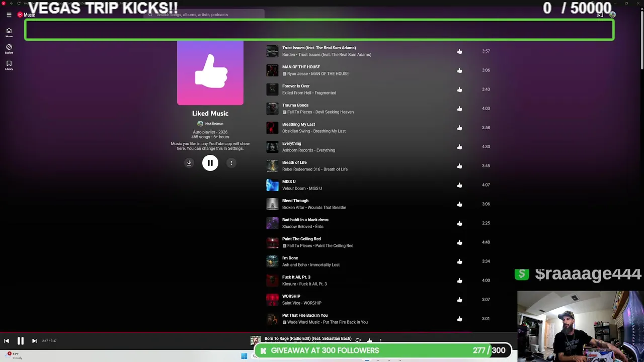This screenshot has height=362, width=644.
Task: Toggle like on Paint The Ceiling Red
Action: [x=459, y=242]
